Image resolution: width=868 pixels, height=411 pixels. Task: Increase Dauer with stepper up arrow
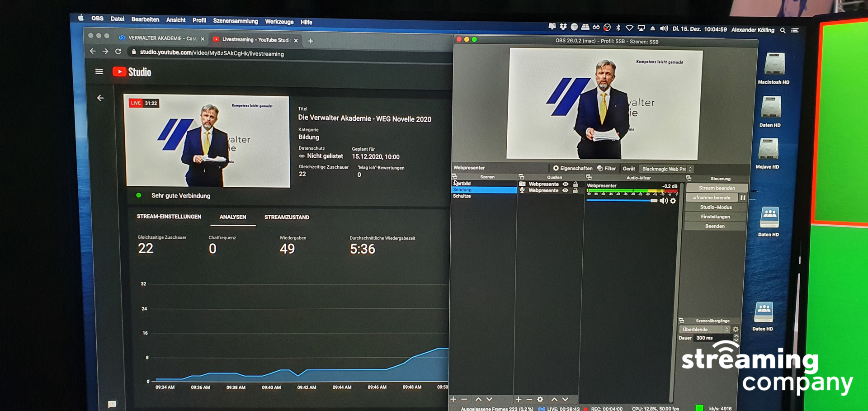click(x=736, y=336)
